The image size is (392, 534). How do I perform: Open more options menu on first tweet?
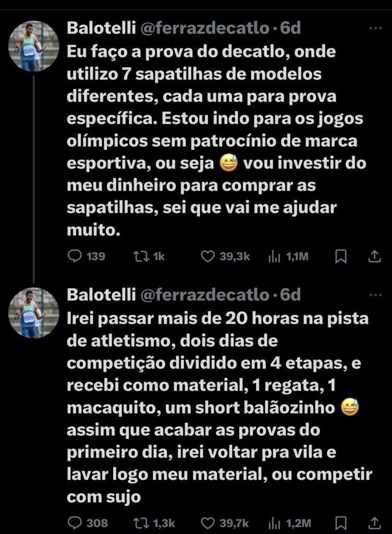tap(375, 28)
